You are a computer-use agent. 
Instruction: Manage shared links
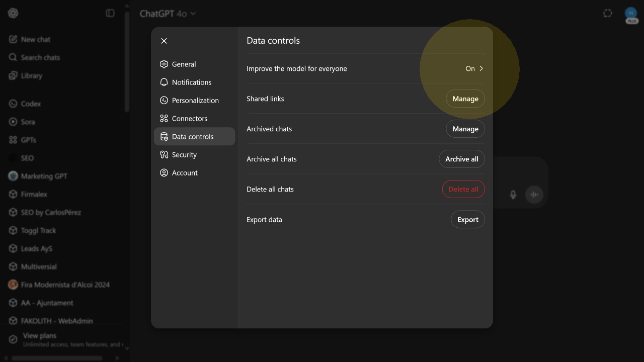465,99
